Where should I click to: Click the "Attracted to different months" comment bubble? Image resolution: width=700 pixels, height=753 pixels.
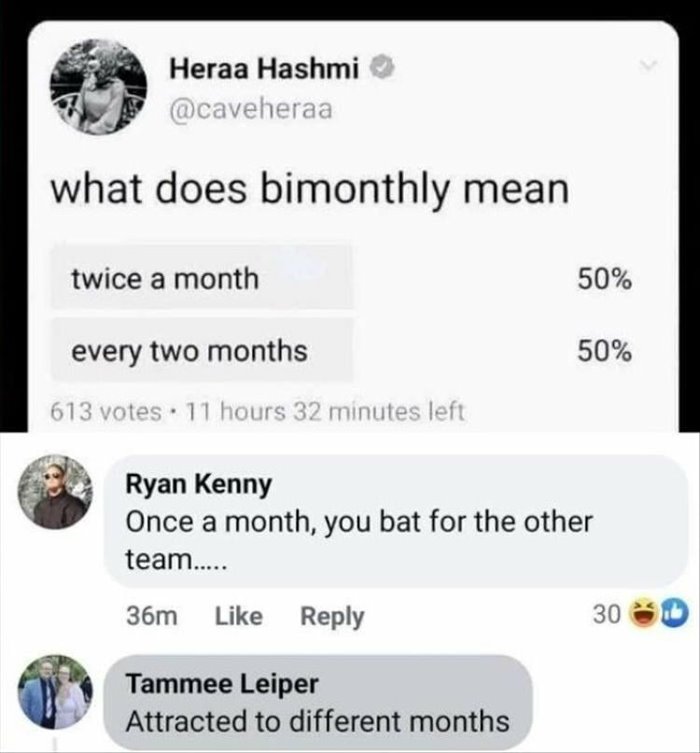click(317, 720)
